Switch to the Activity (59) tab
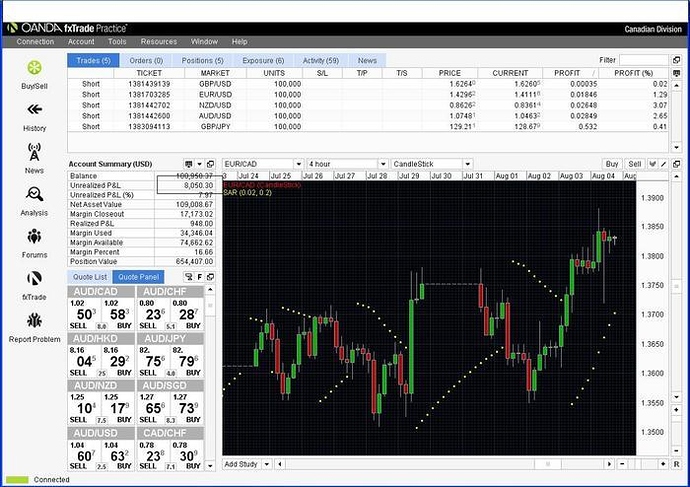The width and height of the screenshot is (690, 487). click(x=321, y=60)
